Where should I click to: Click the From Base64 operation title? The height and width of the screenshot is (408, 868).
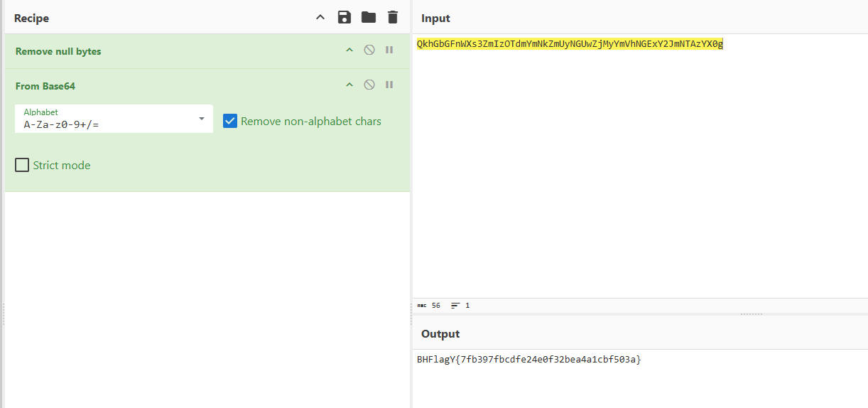(45, 86)
